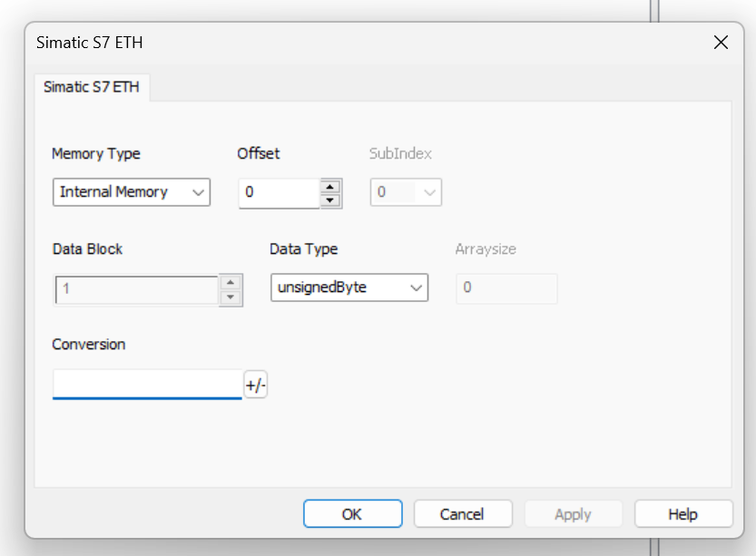Open the Memory Type dropdown
756x556 pixels.
[x=131, y=192]
